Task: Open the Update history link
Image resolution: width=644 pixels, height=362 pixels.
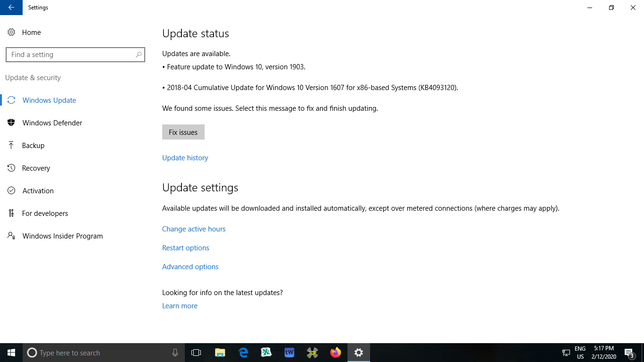Action: click(185, 158)
